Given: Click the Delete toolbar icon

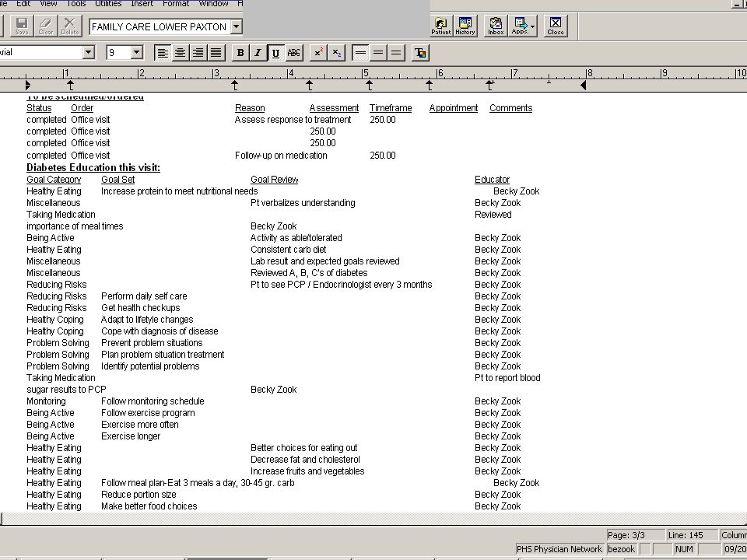Looking at the screenshot, I should pyautogui.click(x=69, y=26).
